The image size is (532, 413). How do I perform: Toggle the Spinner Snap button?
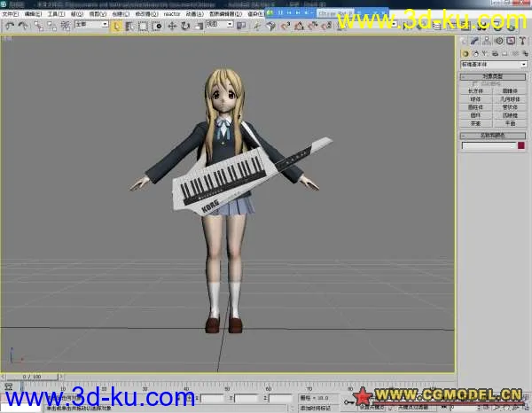(326, 26)
